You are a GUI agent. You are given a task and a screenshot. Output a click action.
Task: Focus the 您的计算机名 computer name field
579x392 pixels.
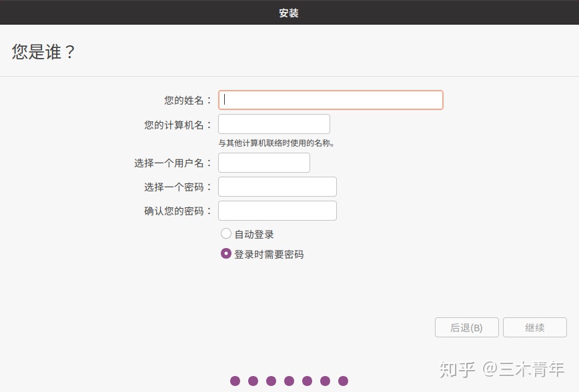tap(274, 124)
